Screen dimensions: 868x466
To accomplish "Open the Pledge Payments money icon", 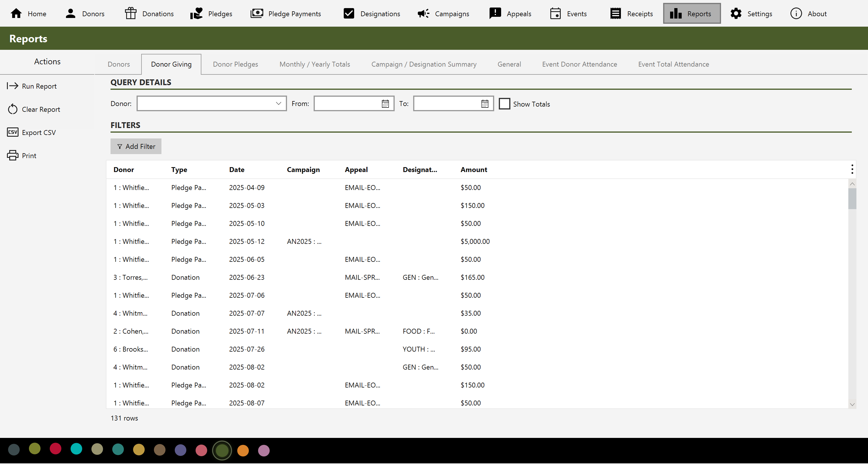I will (x=257, y=14).
